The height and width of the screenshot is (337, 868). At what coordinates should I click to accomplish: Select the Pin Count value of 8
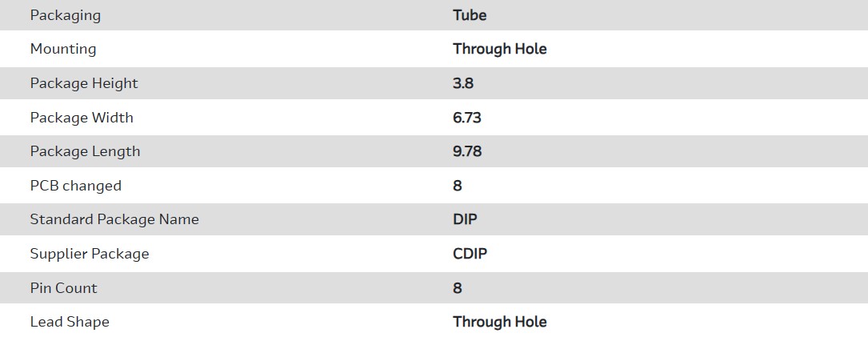458,288
